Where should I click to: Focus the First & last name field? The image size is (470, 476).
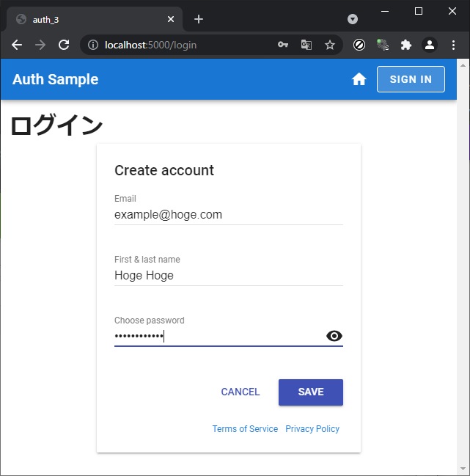pos(229,275)
